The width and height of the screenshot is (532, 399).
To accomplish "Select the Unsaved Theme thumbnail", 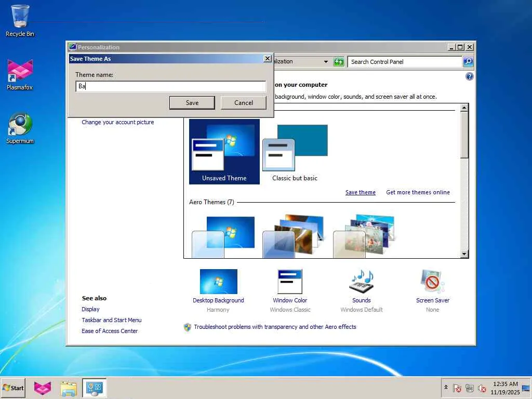I will click(x=224, y=152).
